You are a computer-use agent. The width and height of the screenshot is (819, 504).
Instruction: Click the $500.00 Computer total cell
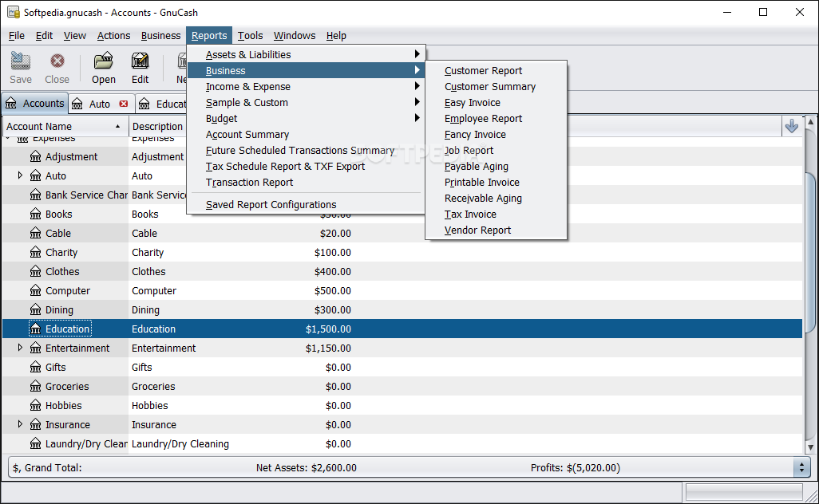(x=332, y=290)
